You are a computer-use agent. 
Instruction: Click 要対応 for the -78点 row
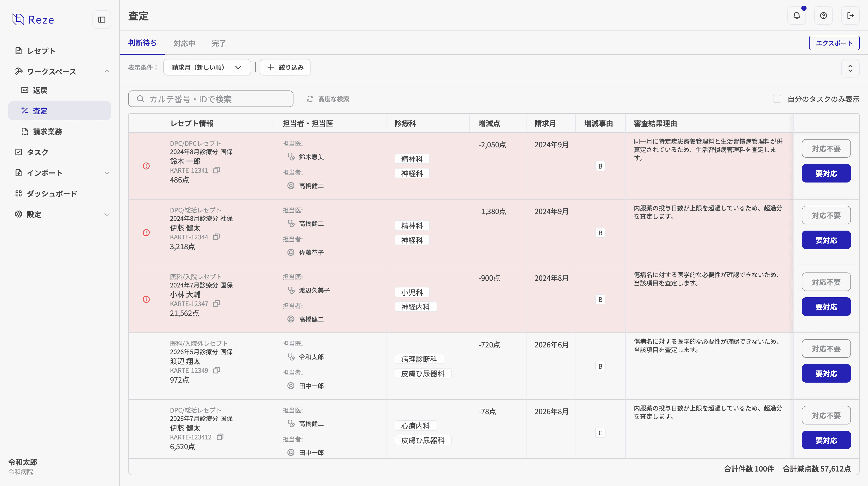pos(826,440)
